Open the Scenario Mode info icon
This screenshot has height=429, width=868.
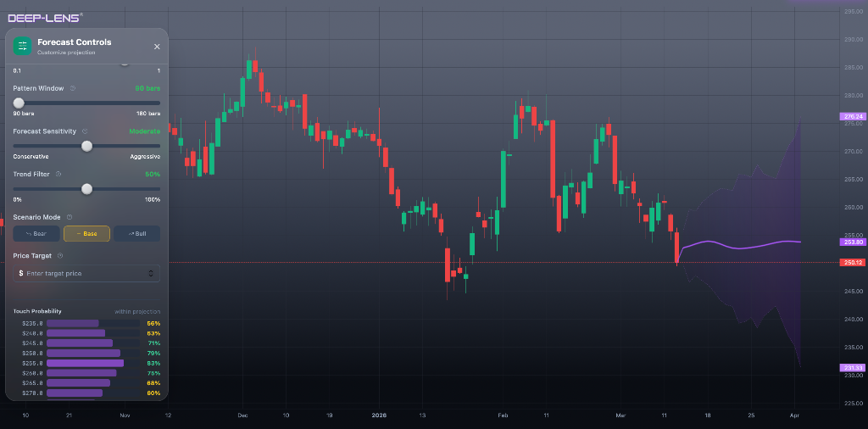[x=70, y=218]
